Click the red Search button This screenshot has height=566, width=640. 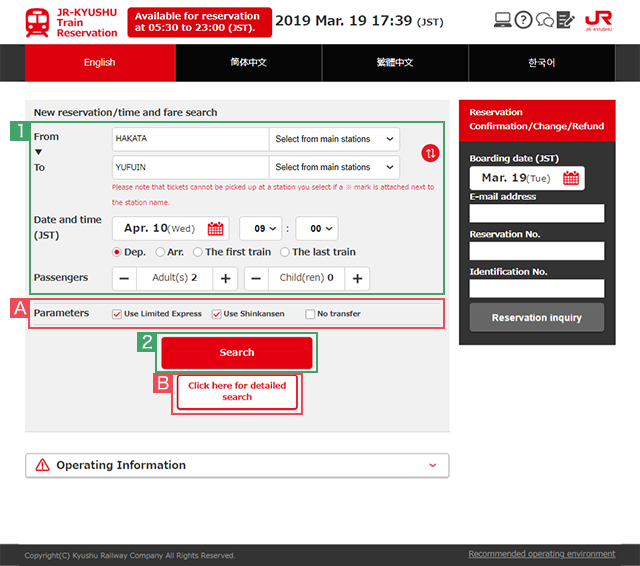237,352
